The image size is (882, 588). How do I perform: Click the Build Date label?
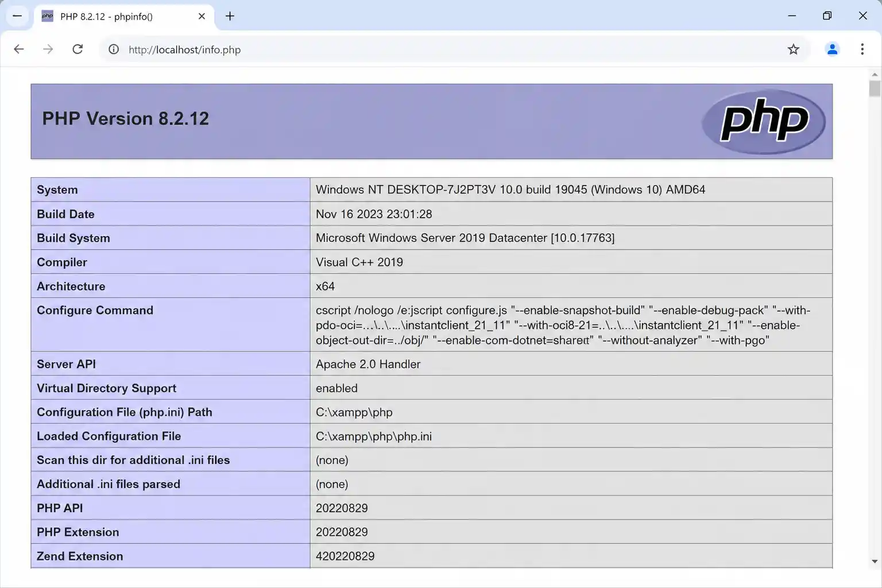point(65,214)
